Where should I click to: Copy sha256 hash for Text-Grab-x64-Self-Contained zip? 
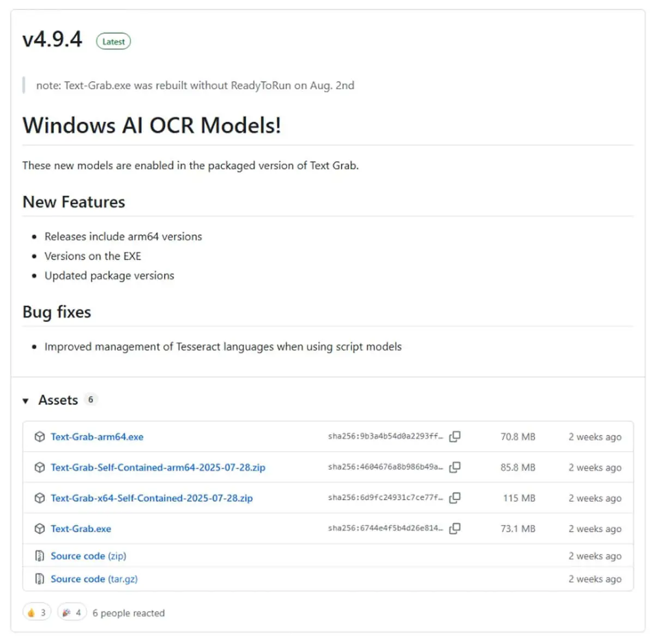455,497
